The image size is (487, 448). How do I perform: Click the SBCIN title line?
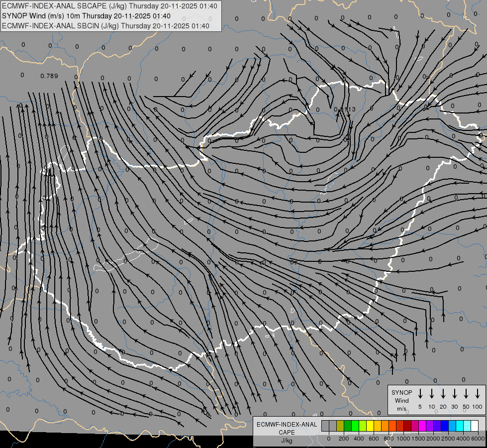(x=105, y=26)
